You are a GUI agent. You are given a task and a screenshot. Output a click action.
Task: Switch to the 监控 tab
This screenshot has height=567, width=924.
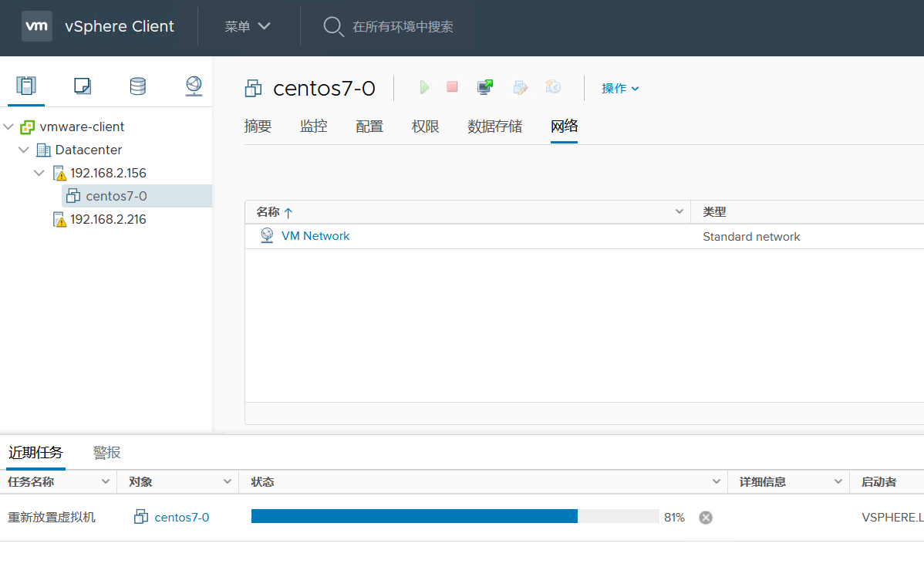(x=313, y=127)
